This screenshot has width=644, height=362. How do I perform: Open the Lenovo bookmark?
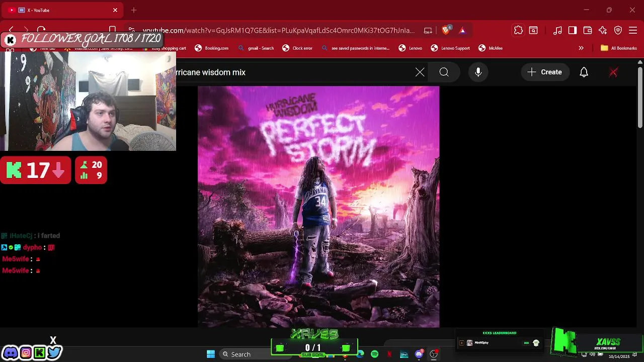[x=411, y=48]
